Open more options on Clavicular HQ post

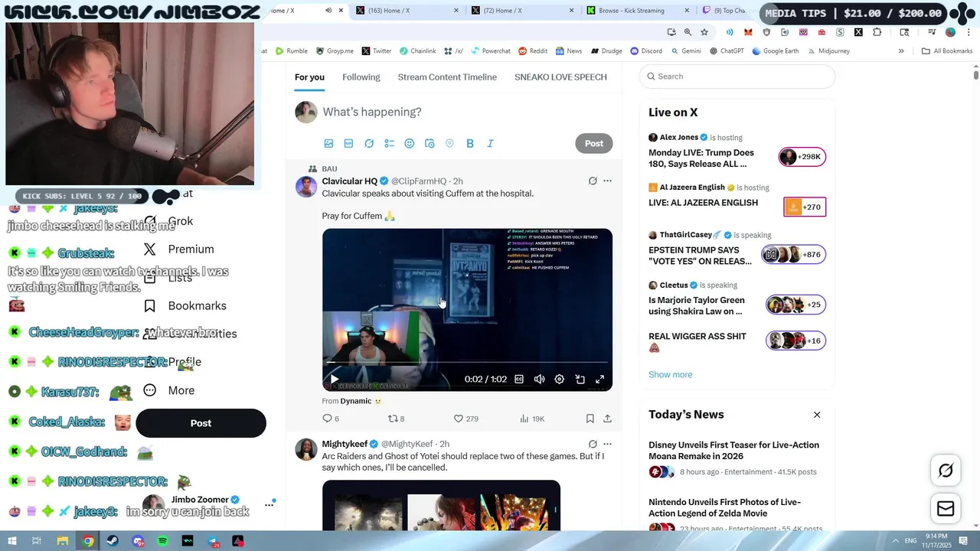607,181
